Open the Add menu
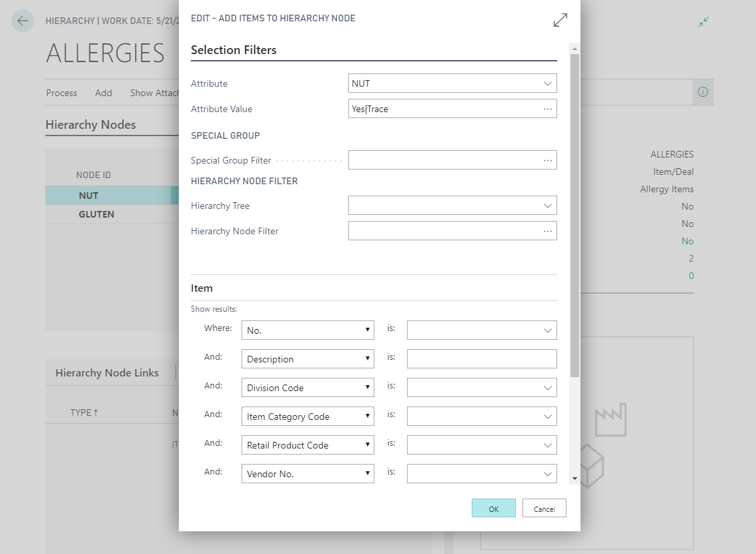Viewport: 756px width, 554px height. click(x=103, y=93)
